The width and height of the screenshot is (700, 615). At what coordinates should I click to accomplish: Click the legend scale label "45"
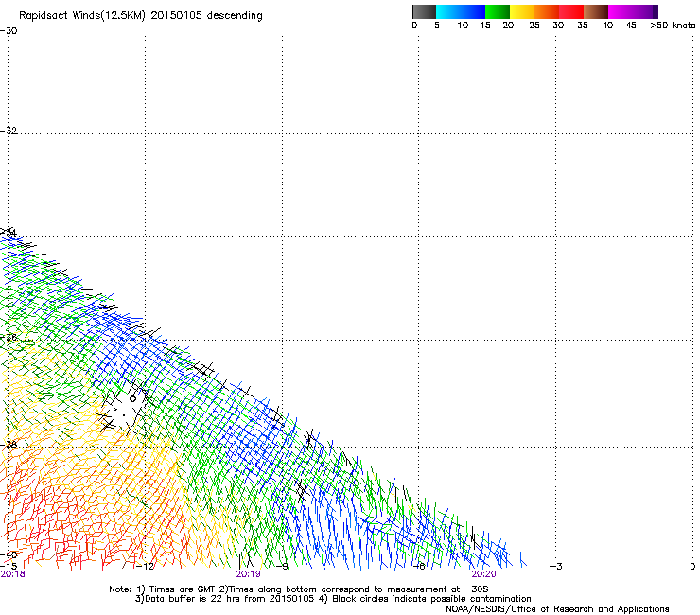tap(631, 26)
